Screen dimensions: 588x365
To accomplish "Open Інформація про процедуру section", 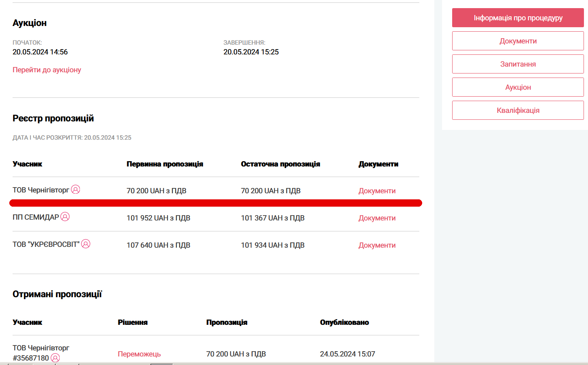I will point(518,18).
